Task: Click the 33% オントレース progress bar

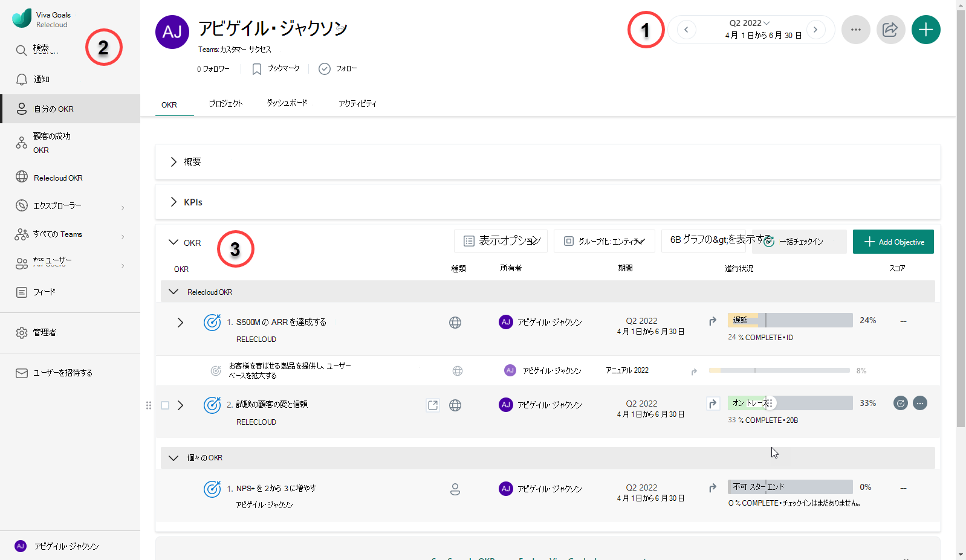Action: (790, 403)
